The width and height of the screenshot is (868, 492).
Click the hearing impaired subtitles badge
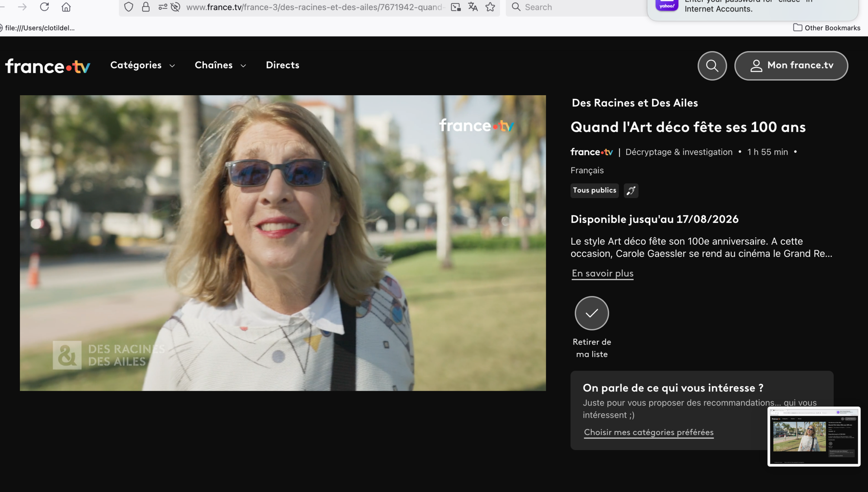click(631, 191)
